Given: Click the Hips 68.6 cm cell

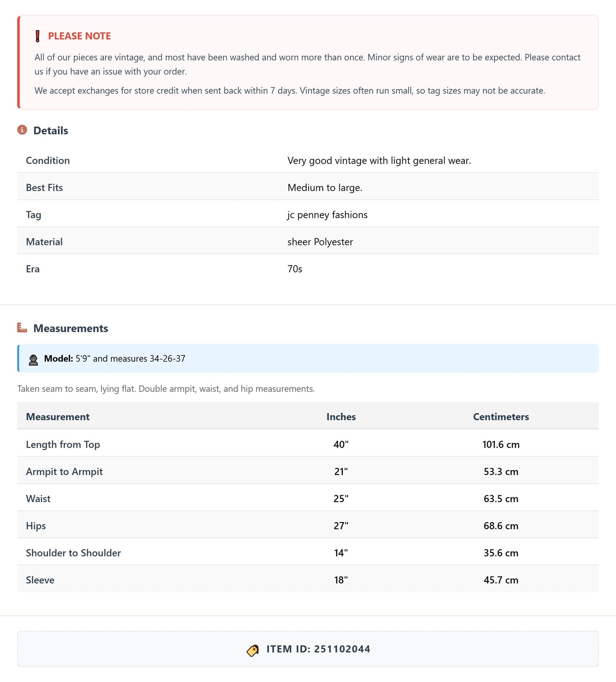Looking at the screenshot, I should [x=501, y=526].
